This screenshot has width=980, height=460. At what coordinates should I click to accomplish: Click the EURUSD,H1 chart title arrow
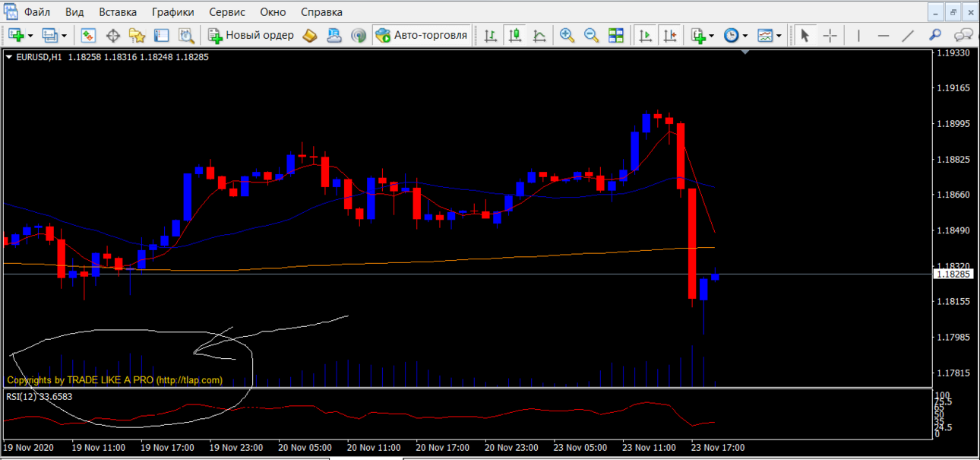(8, 57)
